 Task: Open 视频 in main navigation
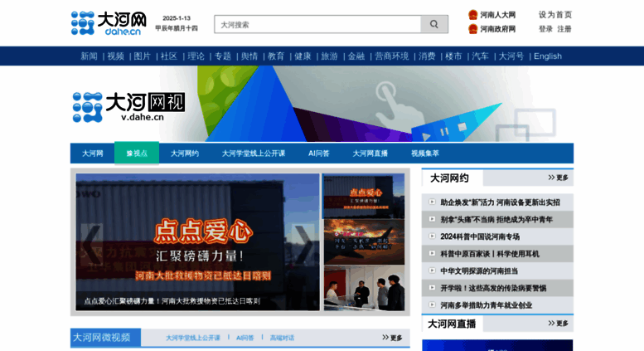115,56
